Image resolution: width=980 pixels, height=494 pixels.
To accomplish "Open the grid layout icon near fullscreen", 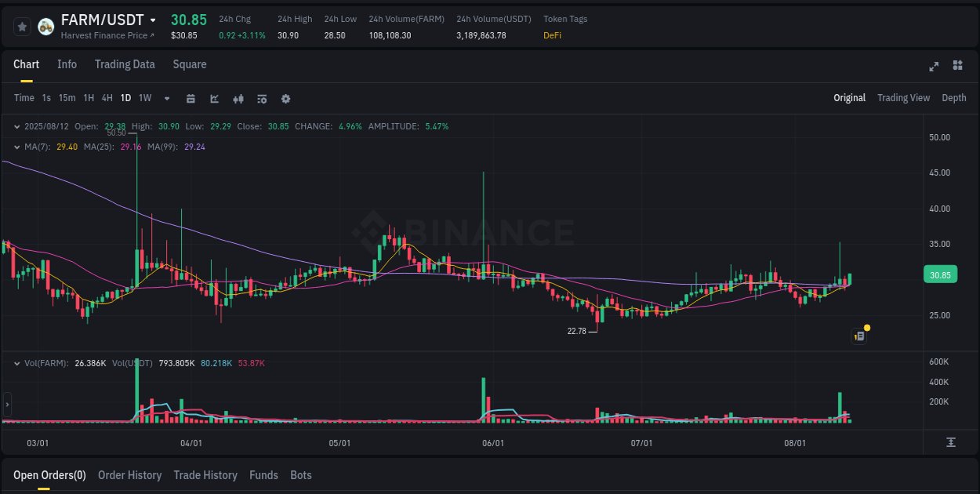I will (x=956, y=67).
